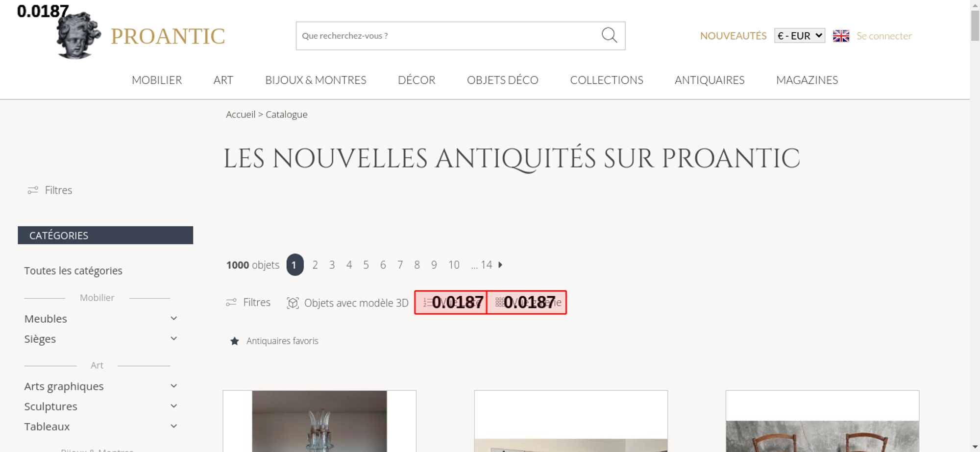The image size is (980, 452).
Task: Toggle Objets avec modèle 3D filter
Action: pos(347,303)
